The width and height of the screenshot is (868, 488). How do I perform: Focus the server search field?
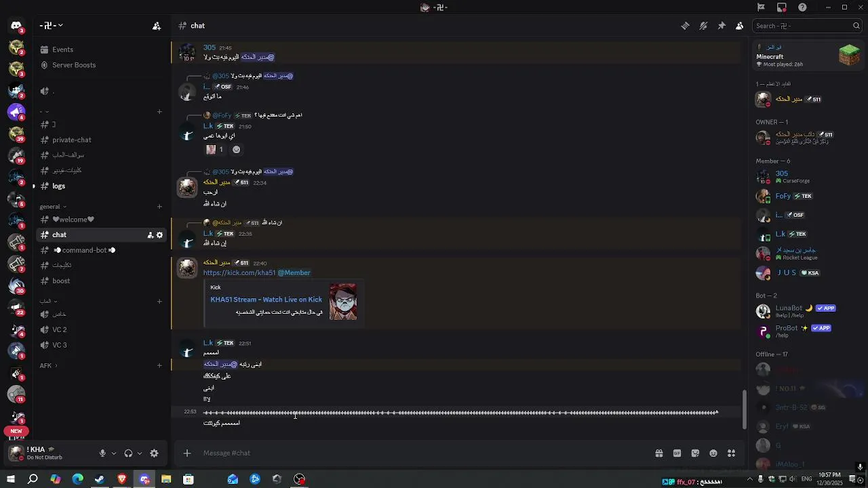tap(807, 26)
